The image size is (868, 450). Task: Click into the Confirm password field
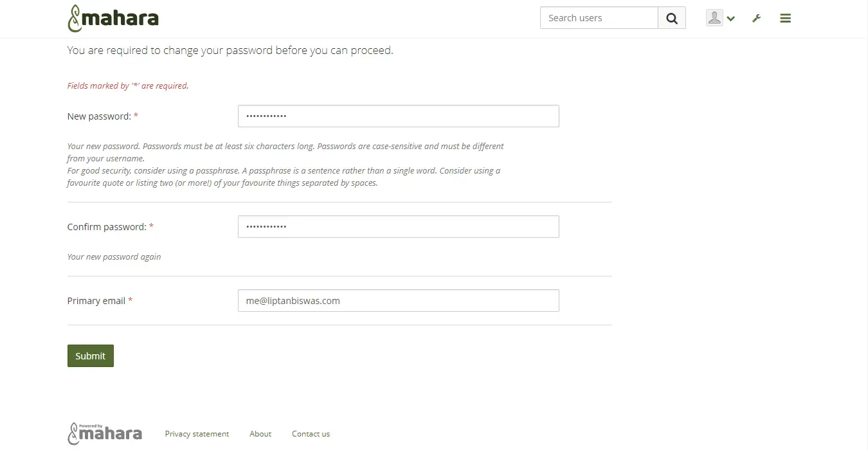[399, 227]
